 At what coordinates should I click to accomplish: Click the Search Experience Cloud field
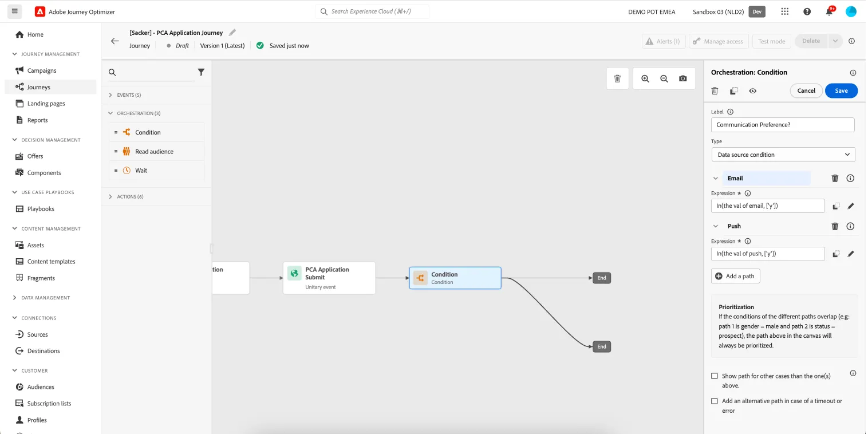372,11
